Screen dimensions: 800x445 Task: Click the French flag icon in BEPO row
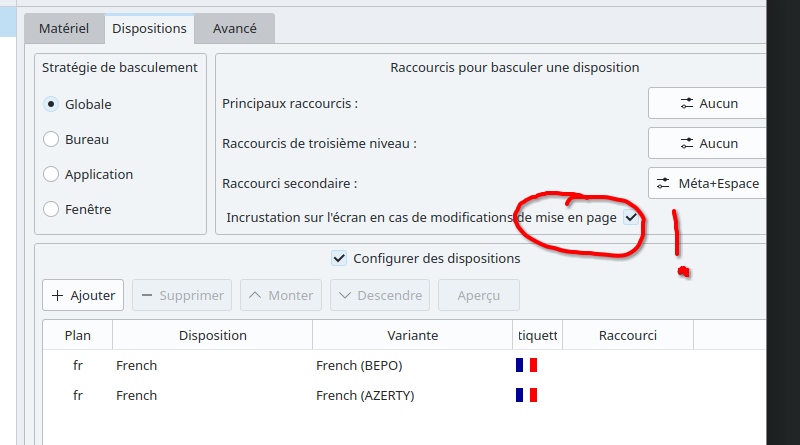pyautogui.click(x=526, y=365)
